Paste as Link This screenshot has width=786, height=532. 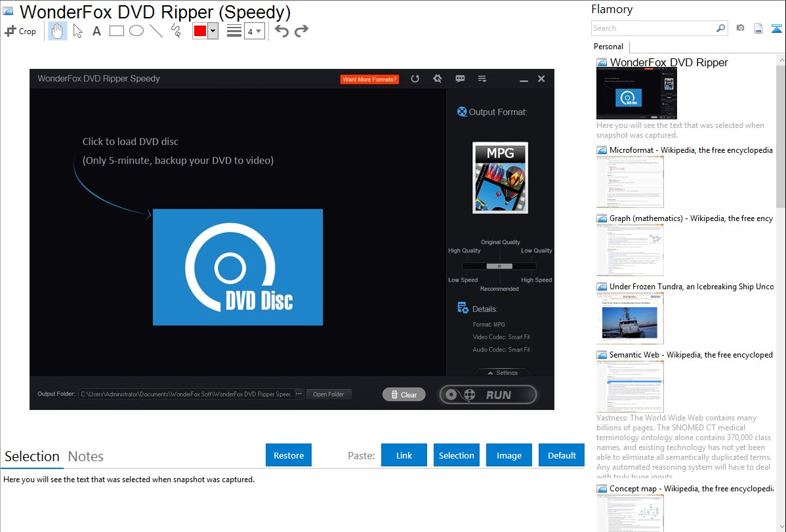point(404,455)
